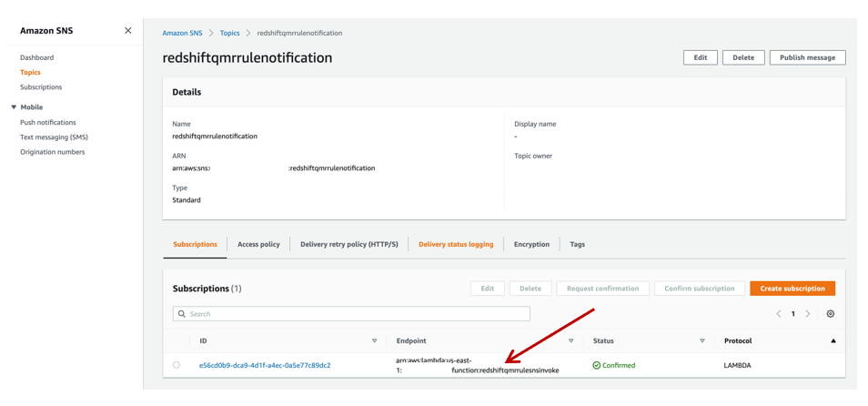Click the lambda function endpoint ARN

click(x=478, y=366)
